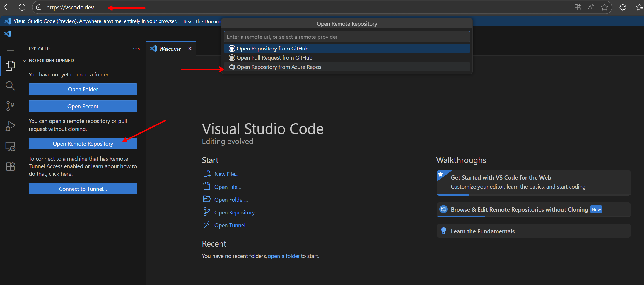
Task: Click the remote url input field
Action: point(347,36)
